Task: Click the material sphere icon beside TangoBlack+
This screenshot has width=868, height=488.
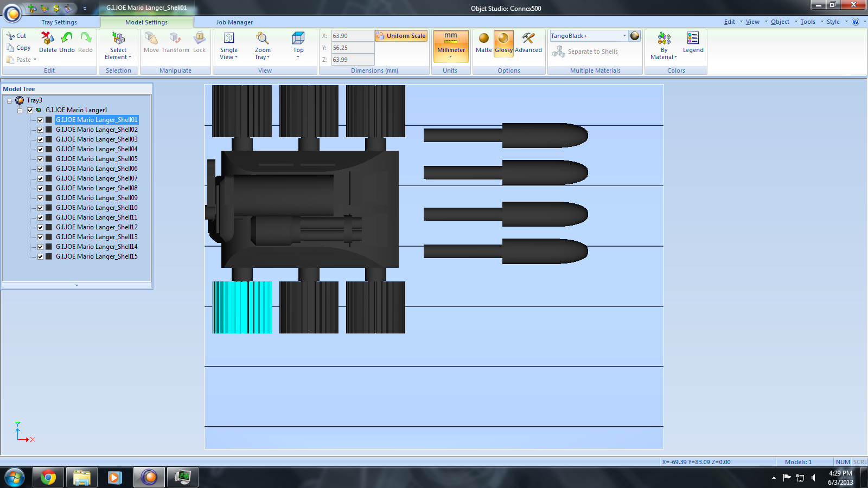Action: pos(635,36)
